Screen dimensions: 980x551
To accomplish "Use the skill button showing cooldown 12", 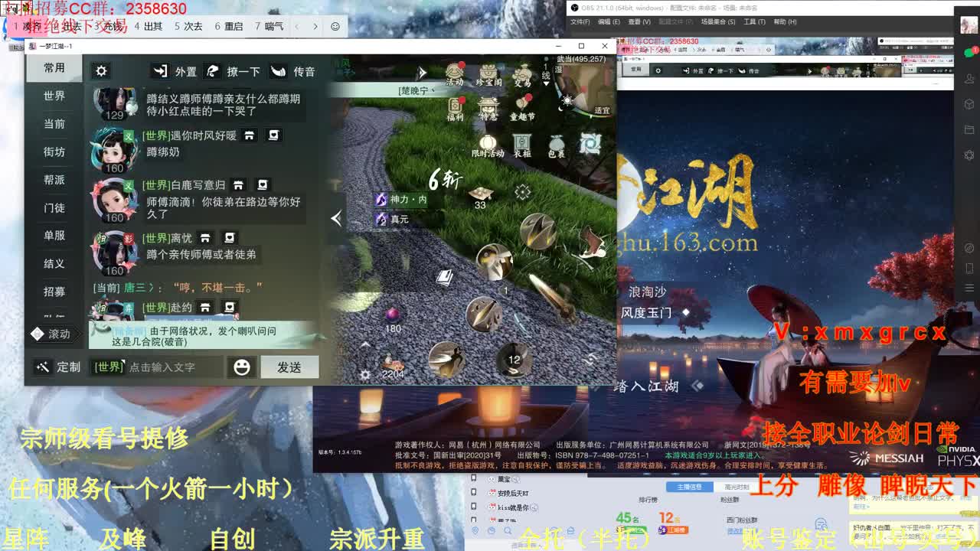I will click(x=514, y=359).
